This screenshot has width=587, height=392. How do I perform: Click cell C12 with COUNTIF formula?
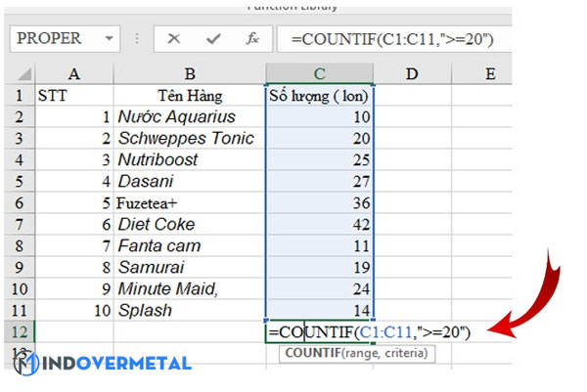(319, 332)
